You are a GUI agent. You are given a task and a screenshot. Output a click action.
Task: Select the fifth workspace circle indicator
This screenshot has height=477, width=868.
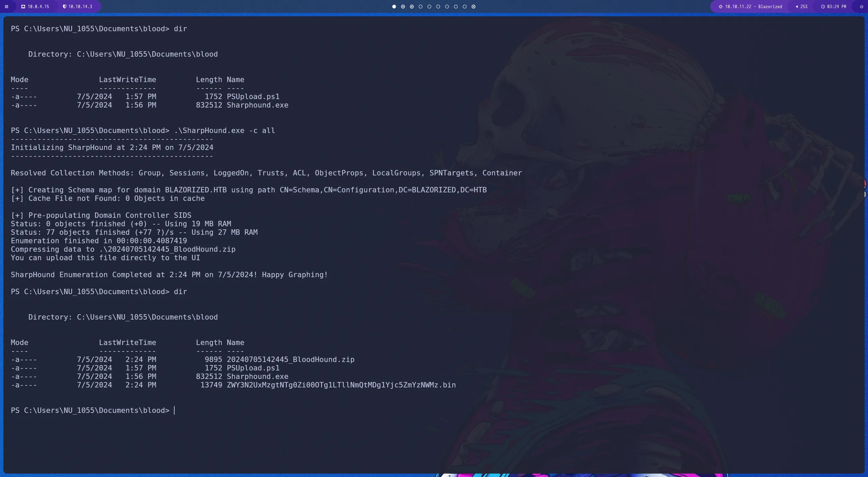(x=429, y=6)
